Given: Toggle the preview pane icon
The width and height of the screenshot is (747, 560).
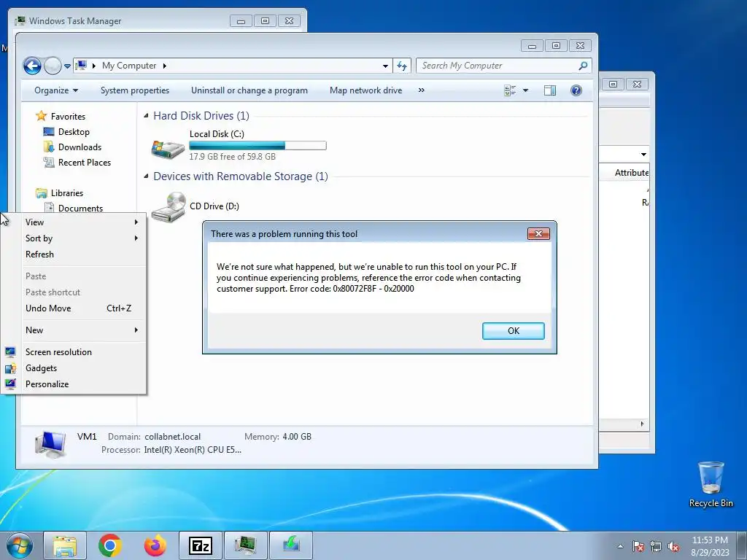Looking at the screenshot, I should 550,90.
